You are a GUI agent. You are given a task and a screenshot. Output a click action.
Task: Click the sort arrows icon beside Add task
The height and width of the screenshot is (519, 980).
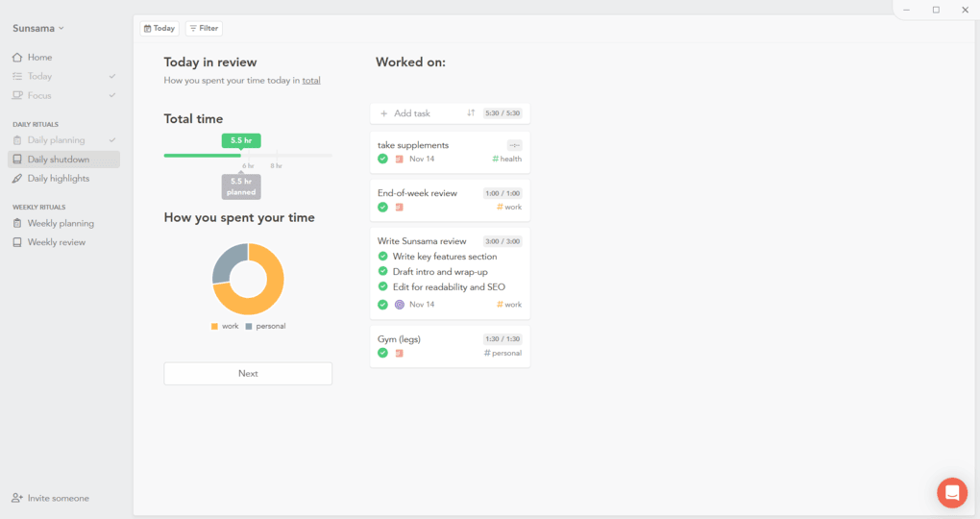coord(471,113)
